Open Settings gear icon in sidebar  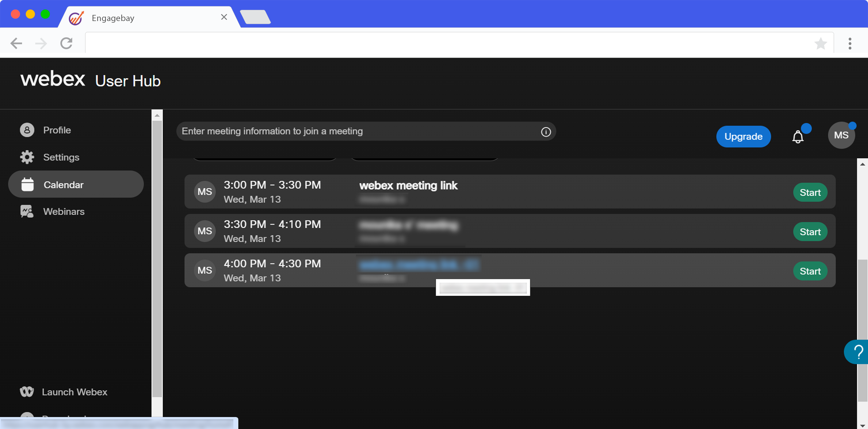pyautogui.click(x=27, y=157)
